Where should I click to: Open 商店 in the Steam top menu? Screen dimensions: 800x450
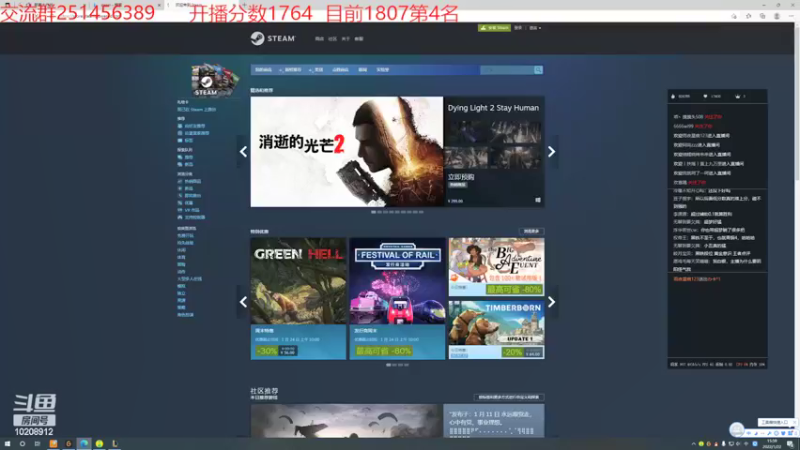pos(319,39)
